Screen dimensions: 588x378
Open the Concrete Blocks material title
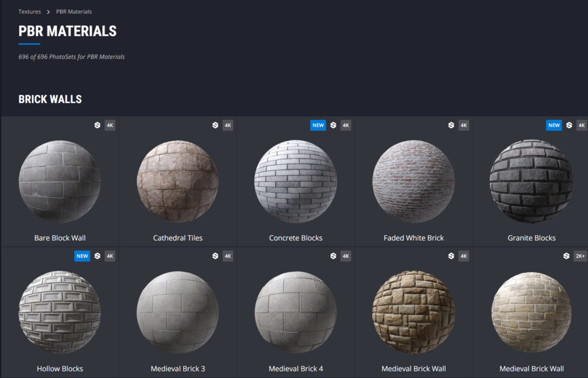(x=296, y=238)
